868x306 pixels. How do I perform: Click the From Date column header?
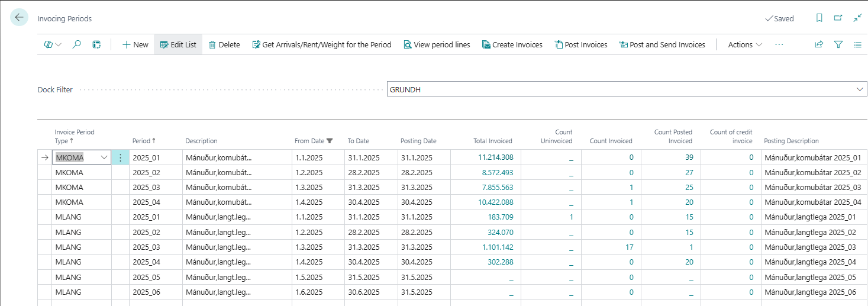pyautogui.click(x=309, y=141)
